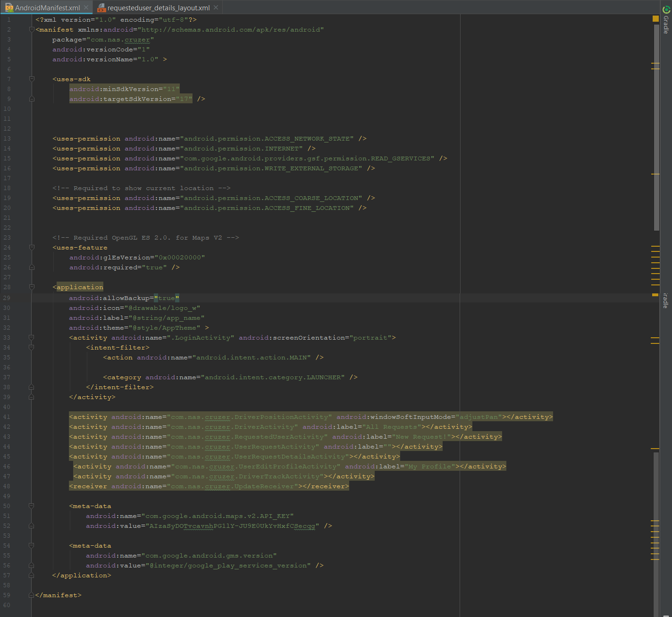
Task: Click the DriverTrackActivity declaration line
Action: tap(224, 476)
